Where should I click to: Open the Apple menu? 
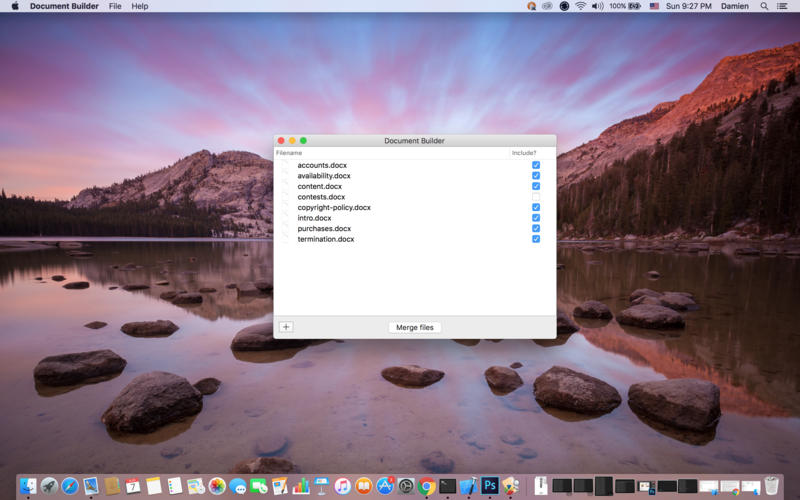click(14, 6)
